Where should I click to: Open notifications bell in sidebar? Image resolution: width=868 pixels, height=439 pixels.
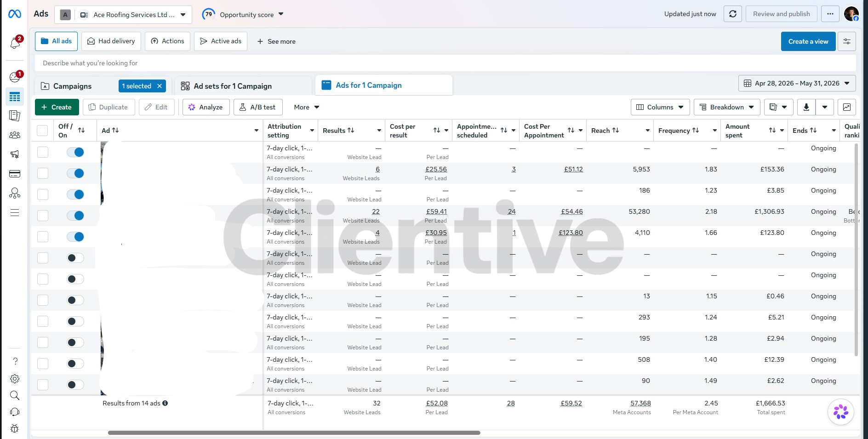click(15, 43)
